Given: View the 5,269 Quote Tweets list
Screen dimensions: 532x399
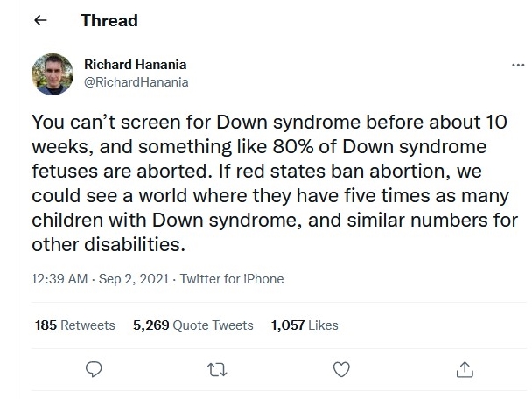Looking at the screenshot, I should [x=193, y=325].
